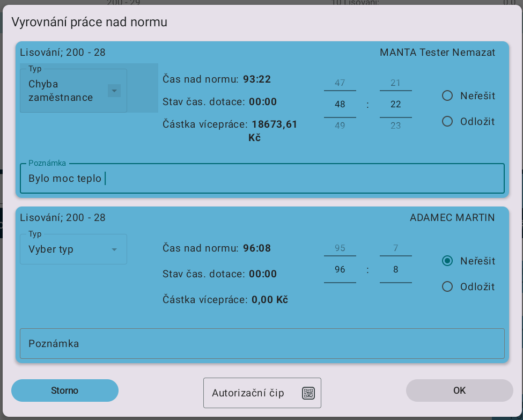Pick hour value 95 in second time picker
The height and width of the screenshot is (420, 523).
(x=340, y=248)
